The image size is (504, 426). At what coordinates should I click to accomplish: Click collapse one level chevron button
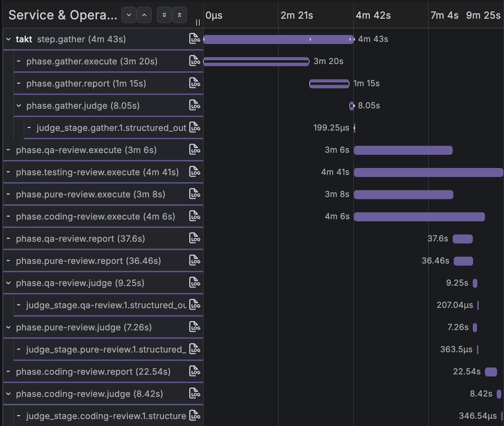144,15
